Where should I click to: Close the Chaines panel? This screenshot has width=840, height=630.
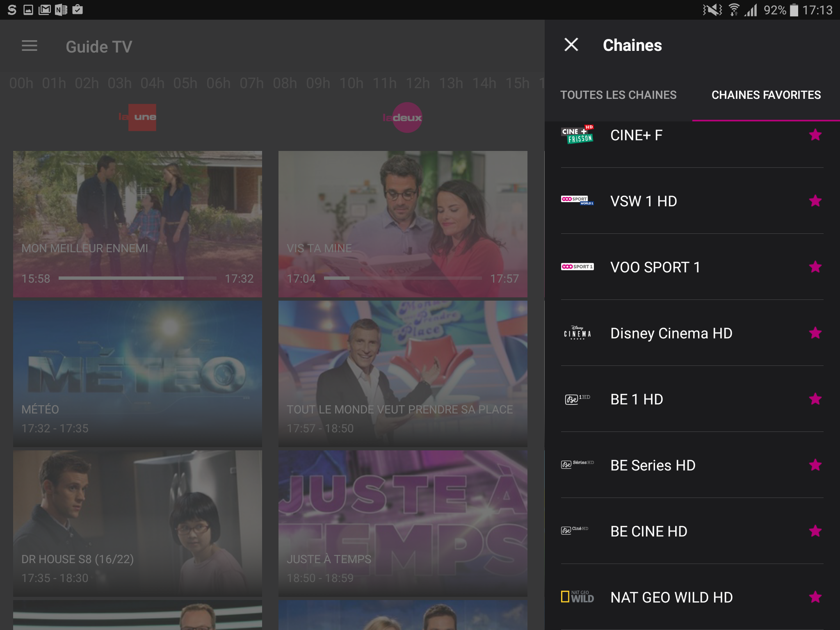[571, 45]
